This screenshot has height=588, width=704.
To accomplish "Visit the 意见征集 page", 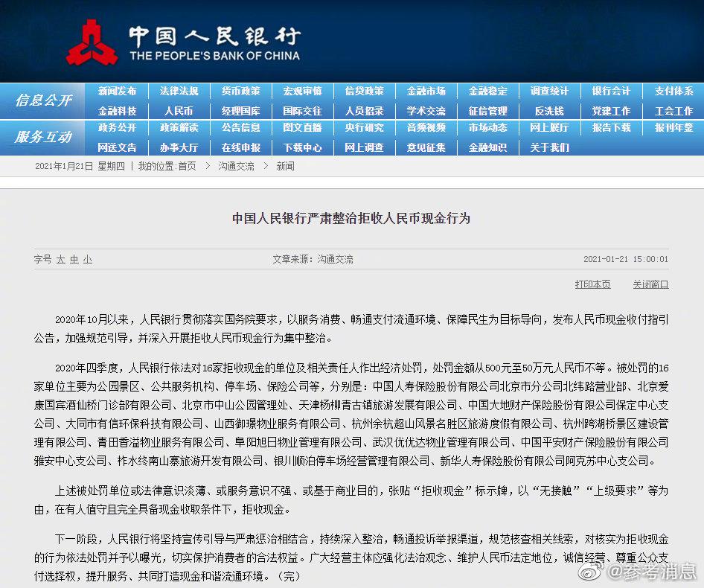I will pos(426,147).
